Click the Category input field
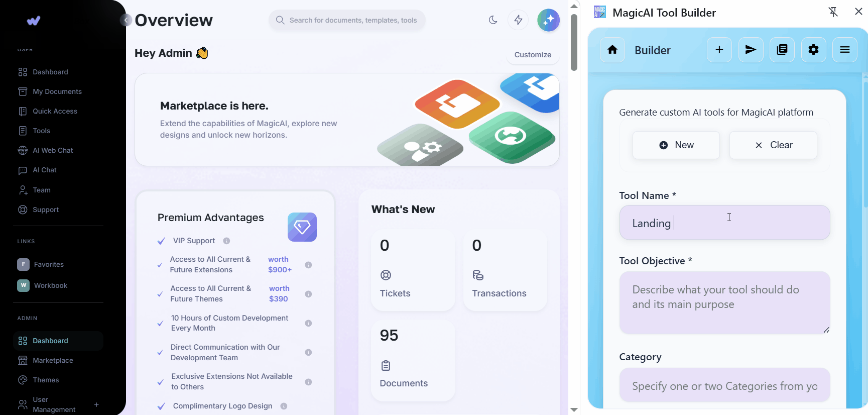The image size is (868, 415). 724,385
